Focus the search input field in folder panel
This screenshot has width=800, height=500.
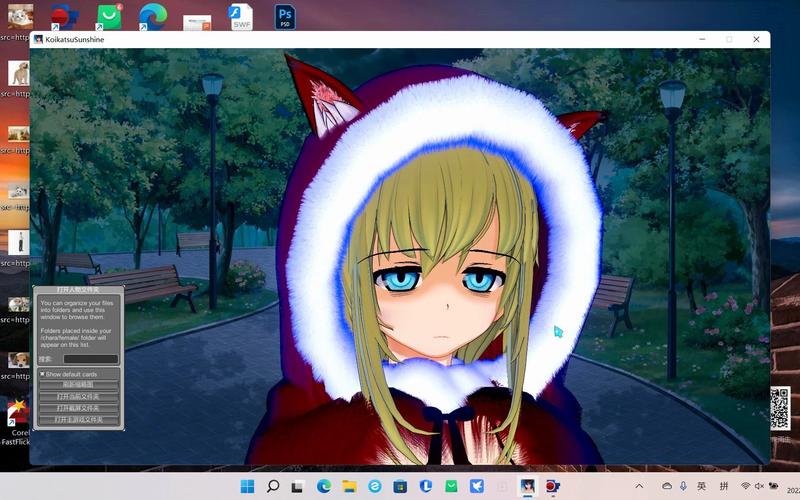point(90,359)
